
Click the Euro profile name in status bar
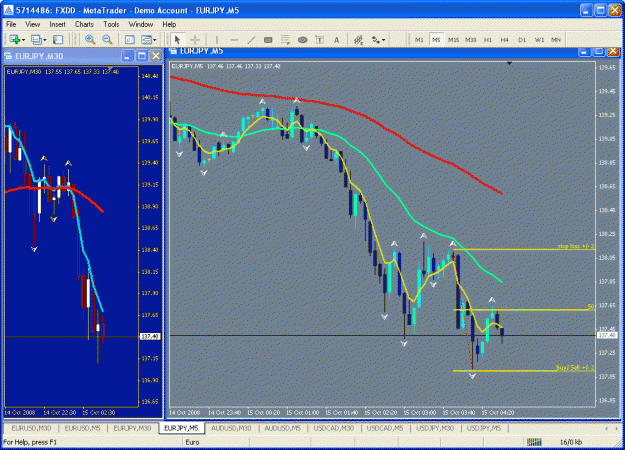pos(193,442)
